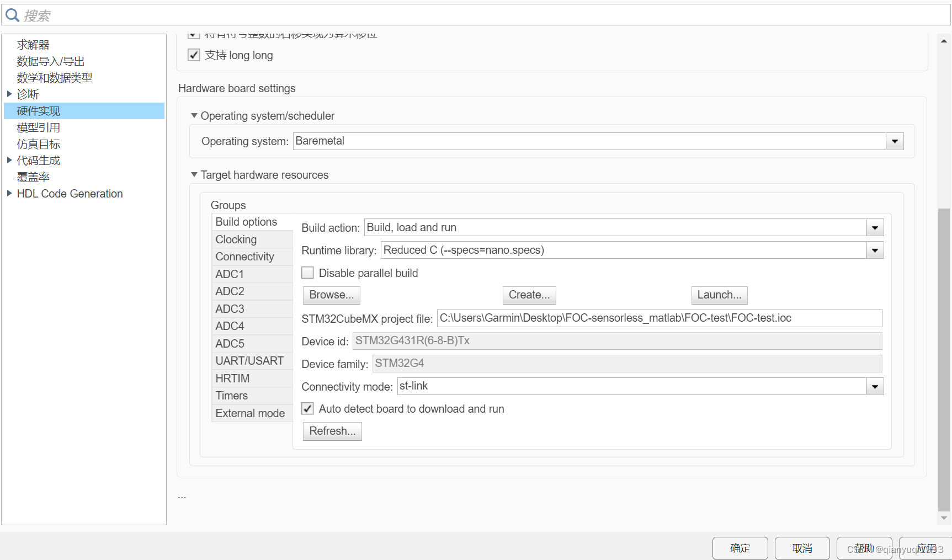This screenshot has width=952, height=560.
Task: Enable Disable parallel build checkbox
Action: (308, 273)
